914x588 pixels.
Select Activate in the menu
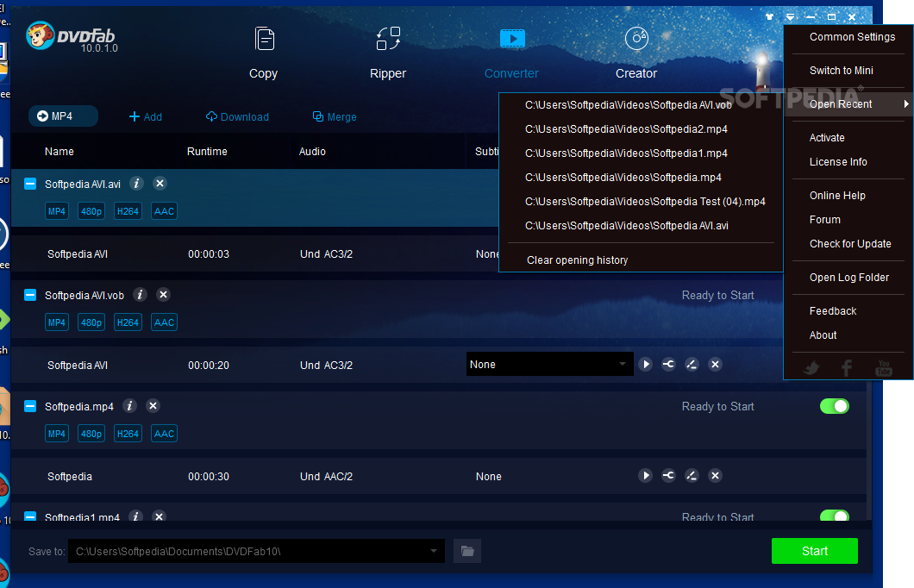pos(827,138)
